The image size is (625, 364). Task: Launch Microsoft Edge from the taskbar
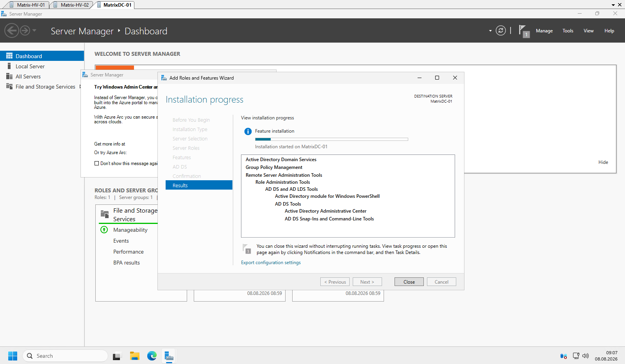pyautogui.click(x=152, y=356)
